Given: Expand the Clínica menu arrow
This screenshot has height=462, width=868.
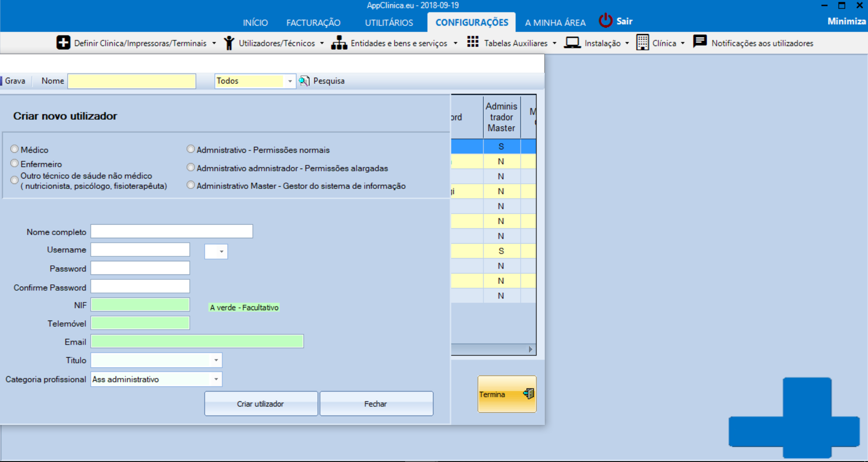Looking at the screenshot, I should click(x=683, y=43).
